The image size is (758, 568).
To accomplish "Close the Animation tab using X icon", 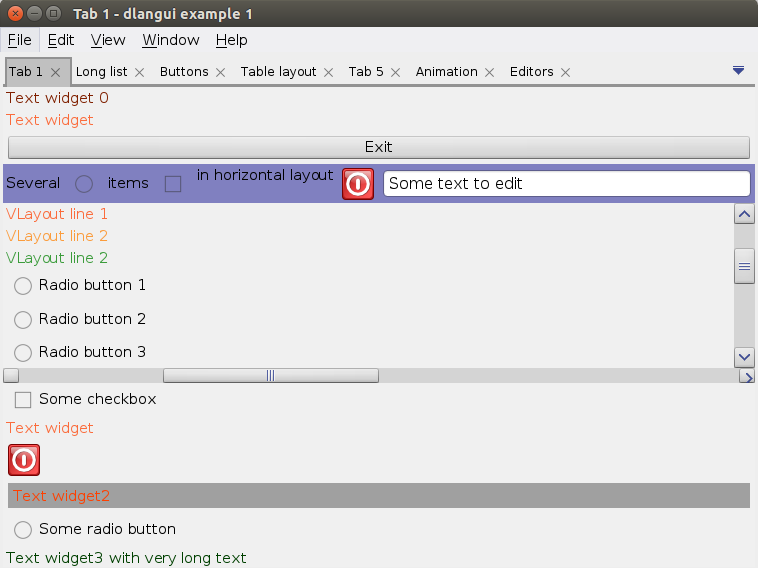I will pos(489,72).
